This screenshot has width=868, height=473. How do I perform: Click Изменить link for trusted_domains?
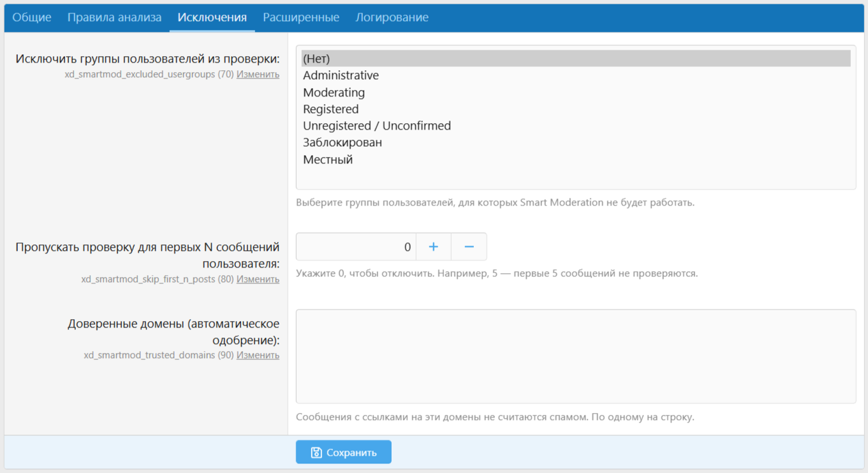click(258, 355)
